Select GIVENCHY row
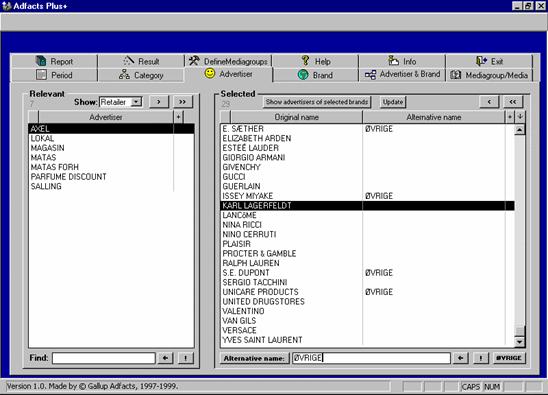The width and height of the screenshot is (548, 395). pos(367,167)
